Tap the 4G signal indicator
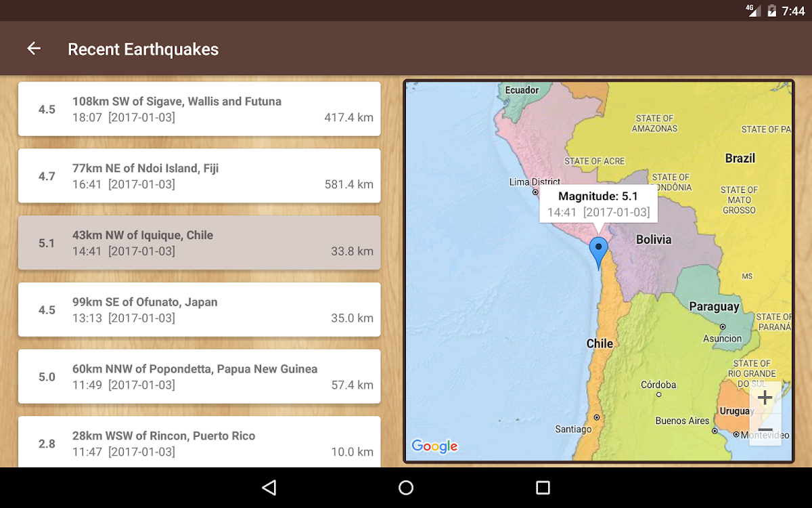Screen dimensions: 812x508 point(753,10)
